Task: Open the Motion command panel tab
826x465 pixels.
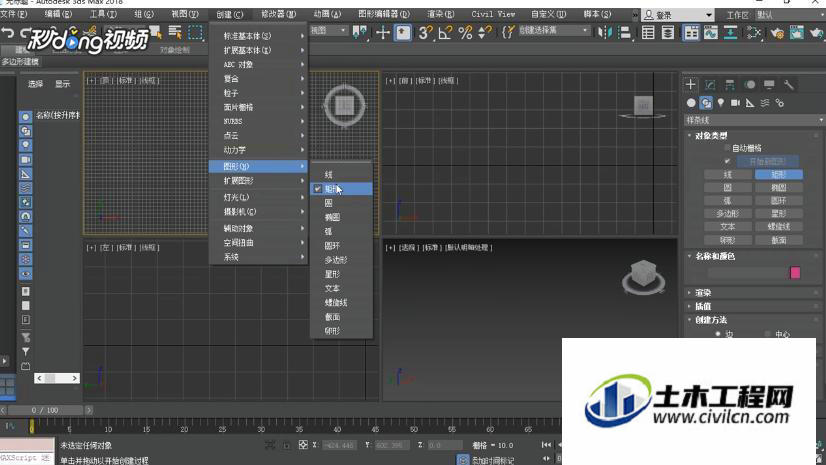Action: pyautogui.click(x=750, y=84)
